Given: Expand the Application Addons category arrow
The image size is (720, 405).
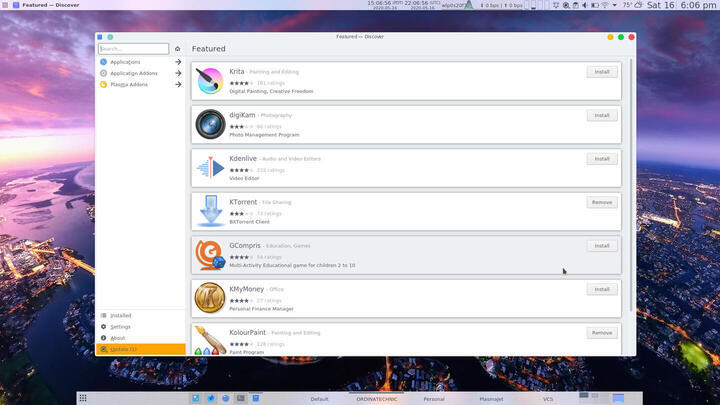Looking at the screenshot, I should pos(178,73).
